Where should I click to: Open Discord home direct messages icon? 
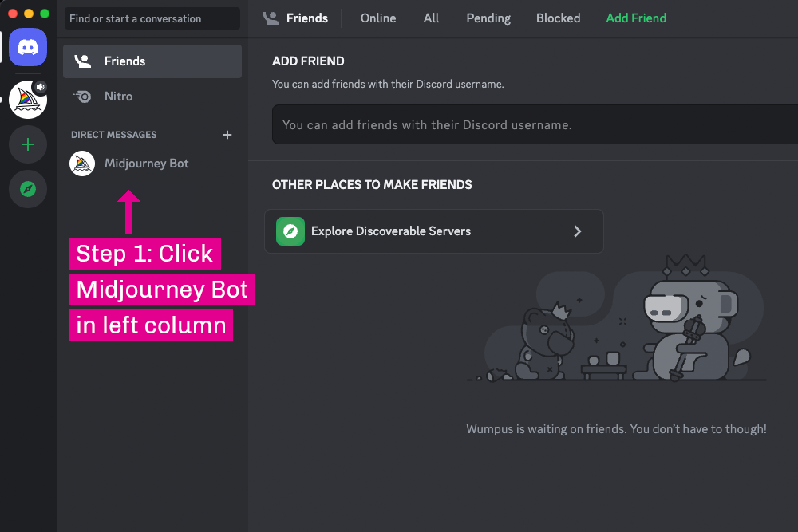tap(28, 47)
